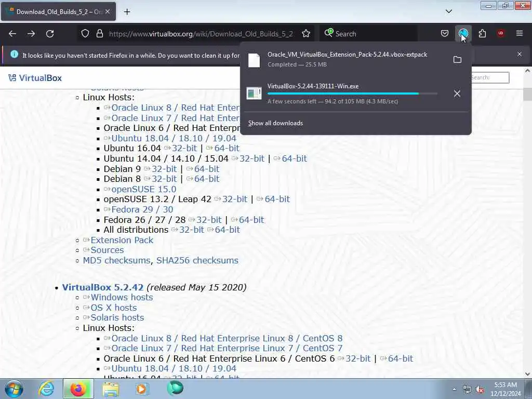Screen dimensions: 532x399
Task: Open the Pocket save icon
Action: tap(445, 33)
